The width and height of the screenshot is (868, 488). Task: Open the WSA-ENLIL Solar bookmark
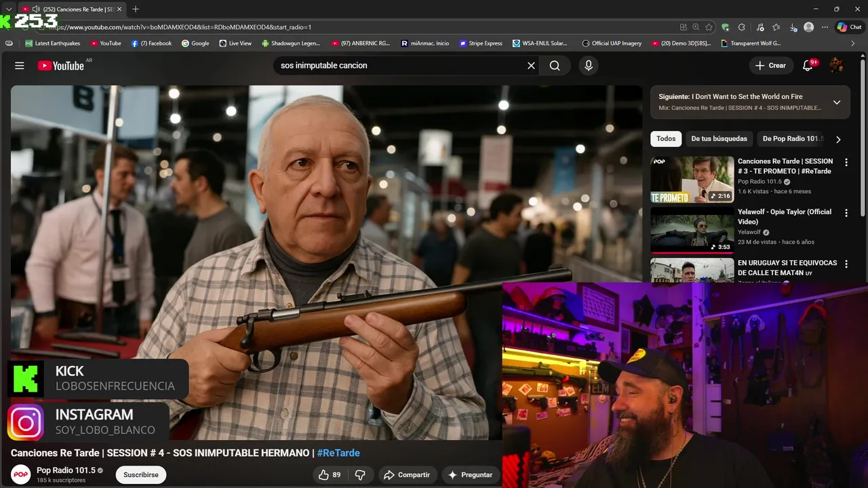[540, 43]
